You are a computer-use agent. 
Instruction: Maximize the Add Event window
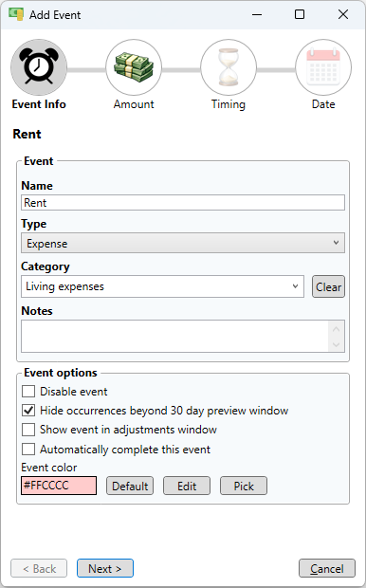pyautogui.click(x=300, y=14)
